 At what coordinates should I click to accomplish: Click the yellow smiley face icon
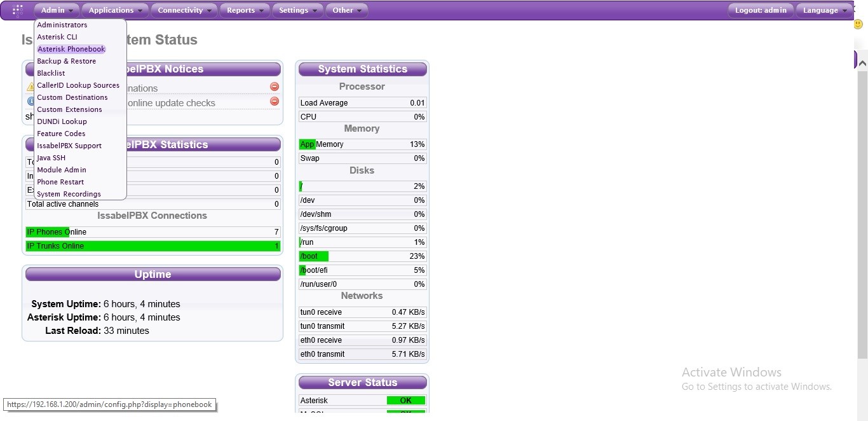(x=858, y=24)
